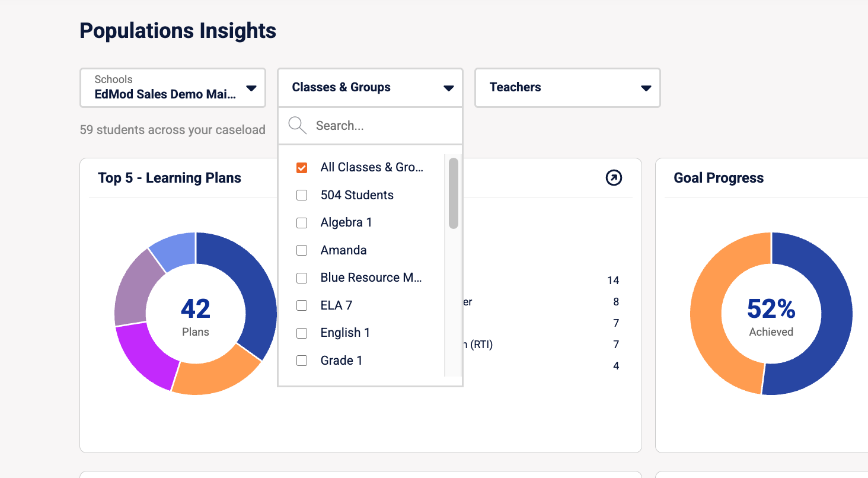Click the search magnifier icon

(x=297, y=125)
